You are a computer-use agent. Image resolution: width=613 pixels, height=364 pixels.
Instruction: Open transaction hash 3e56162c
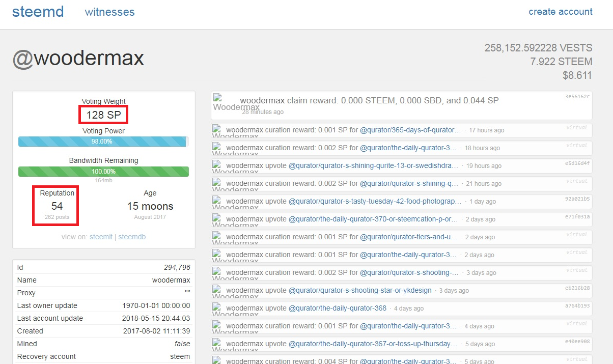coord(577,96)
